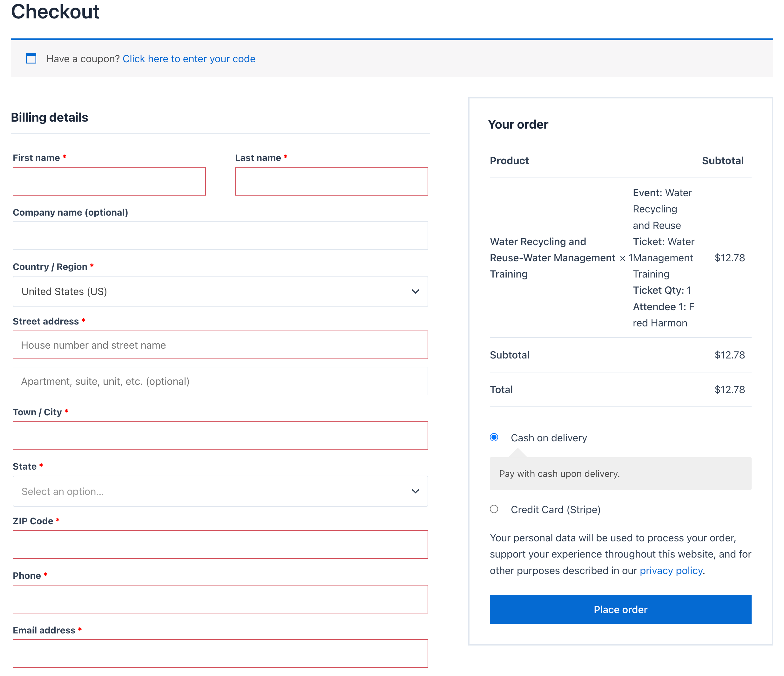Open the privacy policy link
This screenshot has height=676, width=784.
[671, 571]
